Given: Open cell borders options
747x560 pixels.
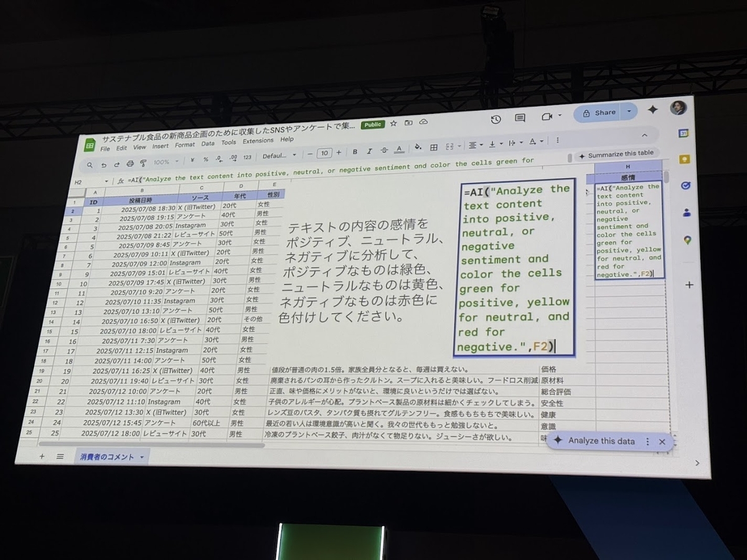Looking at the screenshot, I should [434, 147].
